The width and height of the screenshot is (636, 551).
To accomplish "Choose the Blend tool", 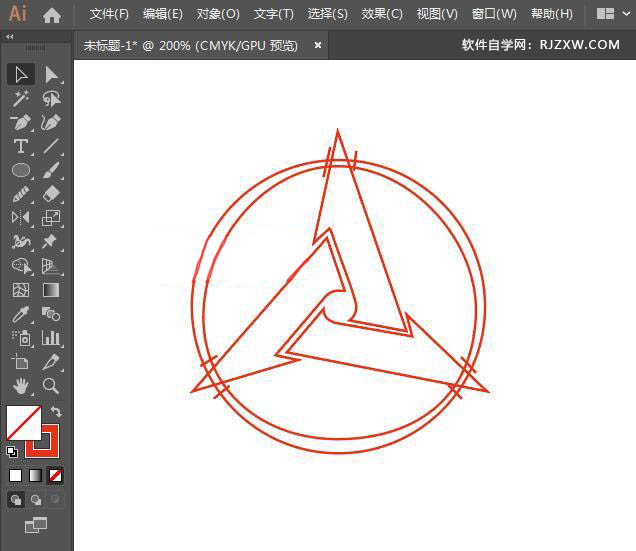I will pos(51,314).
